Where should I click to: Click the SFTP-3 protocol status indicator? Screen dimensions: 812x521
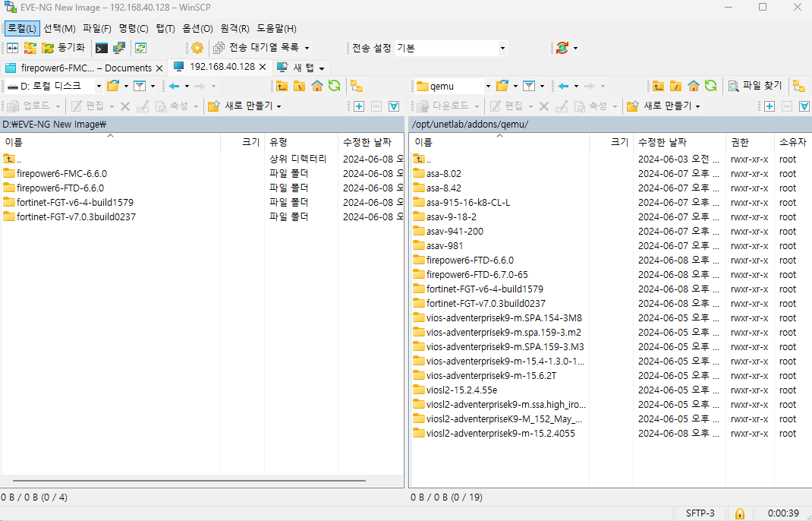pos(700,513)
